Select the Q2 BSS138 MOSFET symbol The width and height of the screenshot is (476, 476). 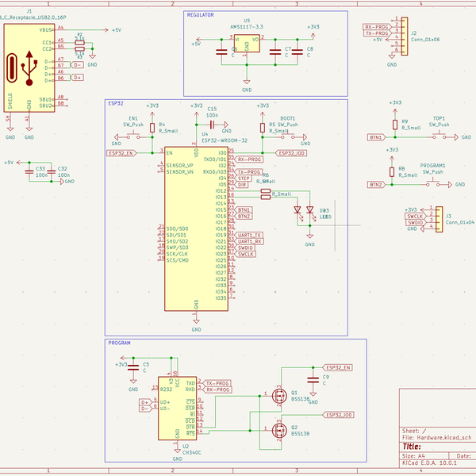tap(279, 430)
